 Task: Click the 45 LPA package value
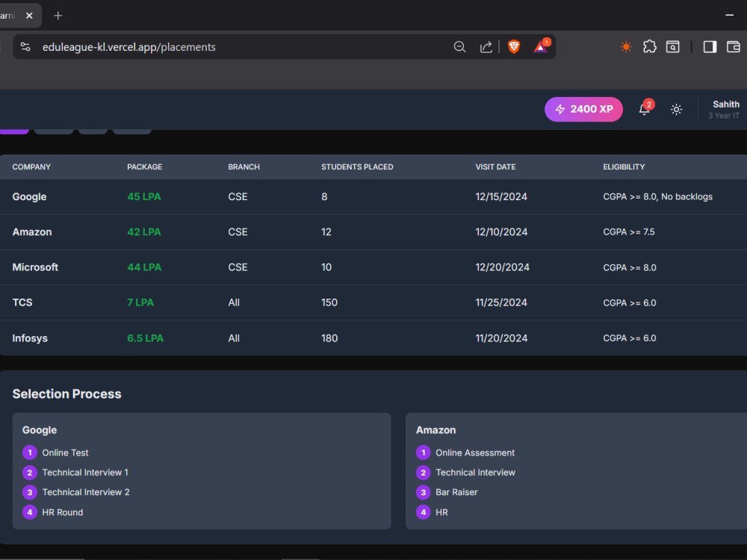point(144,196)
